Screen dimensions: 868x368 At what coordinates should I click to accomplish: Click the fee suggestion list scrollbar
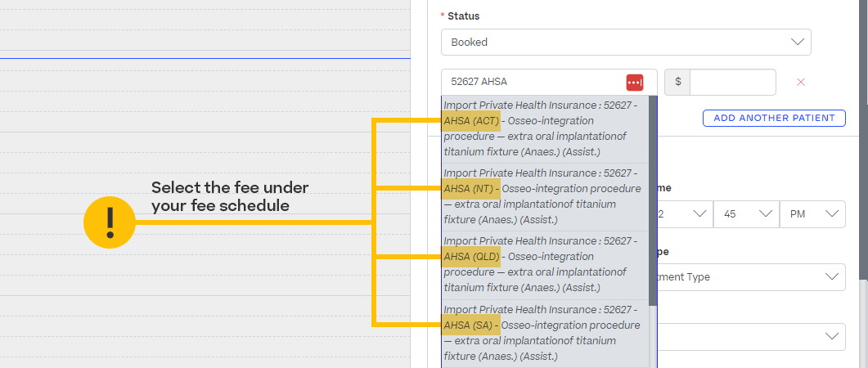click(x=653, y=202)
